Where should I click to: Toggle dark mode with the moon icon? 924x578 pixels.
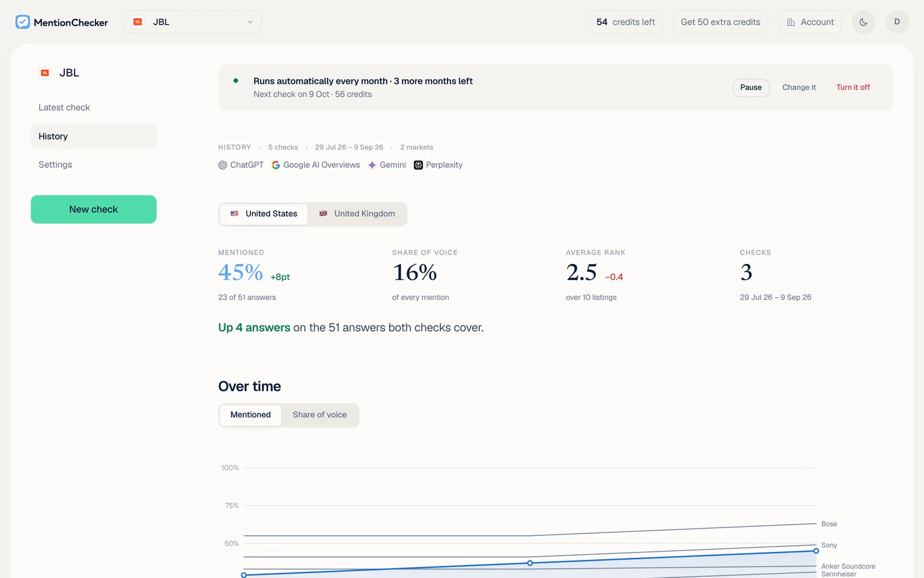coord(863,22)
